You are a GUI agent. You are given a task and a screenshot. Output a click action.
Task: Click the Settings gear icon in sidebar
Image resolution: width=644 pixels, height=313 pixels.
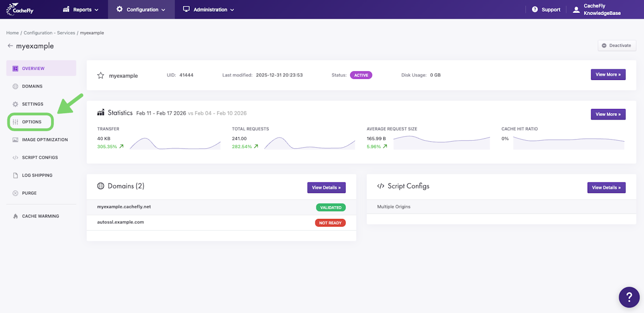click(x=15, y=104)
